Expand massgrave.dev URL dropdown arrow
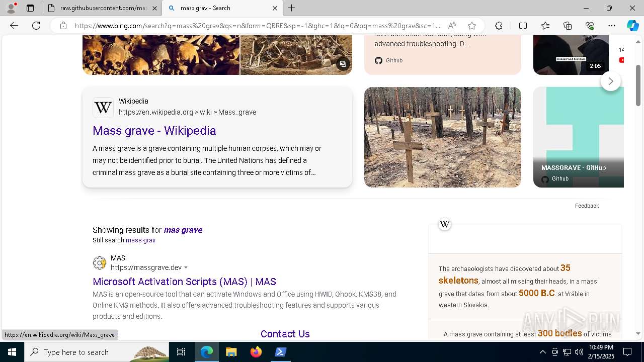The width and height of the screenshot is (644, 362). (186, 268)
